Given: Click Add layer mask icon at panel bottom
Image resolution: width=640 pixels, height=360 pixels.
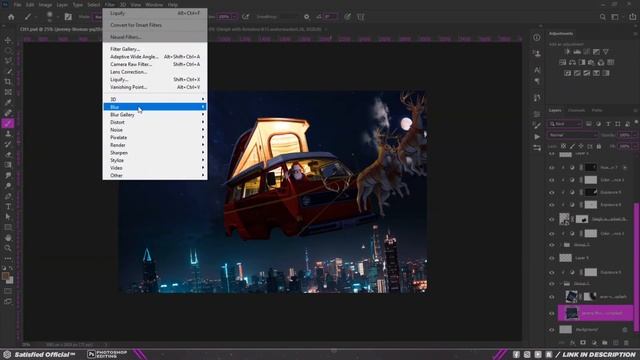Looking at the screenshot, I should point(583,343).
